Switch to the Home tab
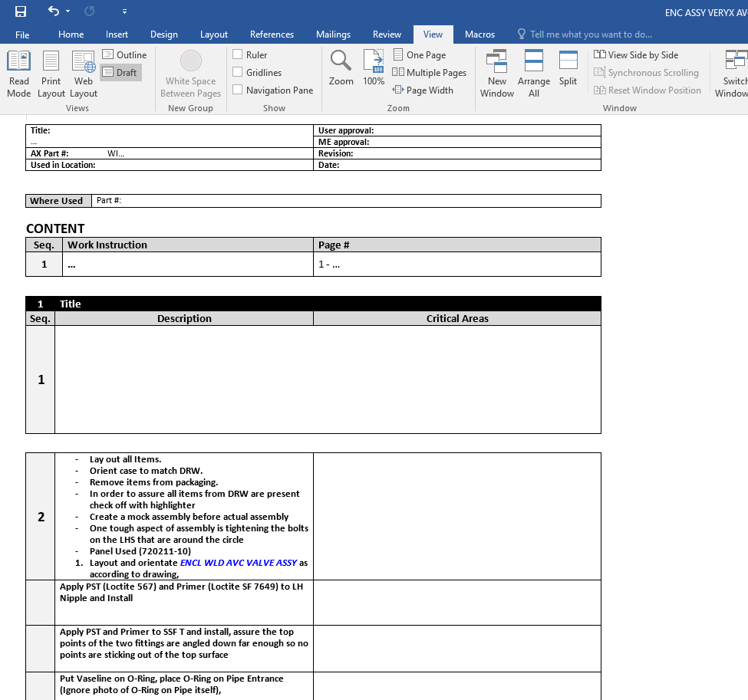Screen dimensions: 748x700 (x=71, y=35)
